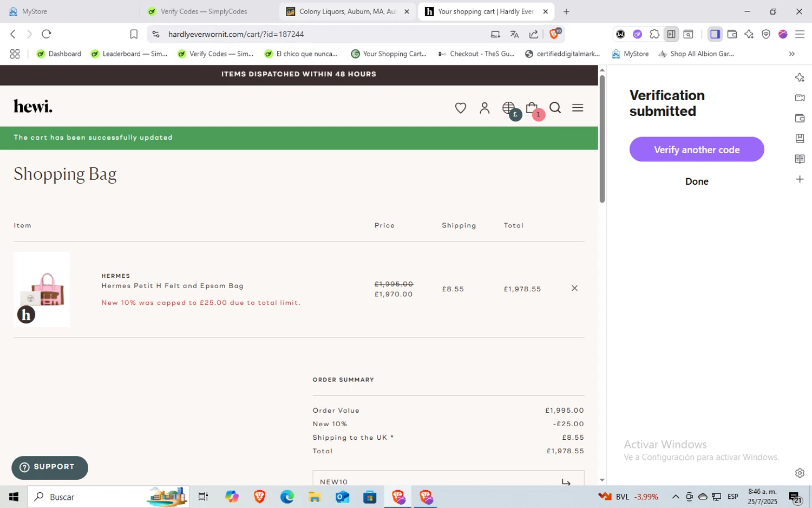Viewport: 812px width, 508px height.
Task: Click Verify another code button
Action: click(x=696, y=149)
